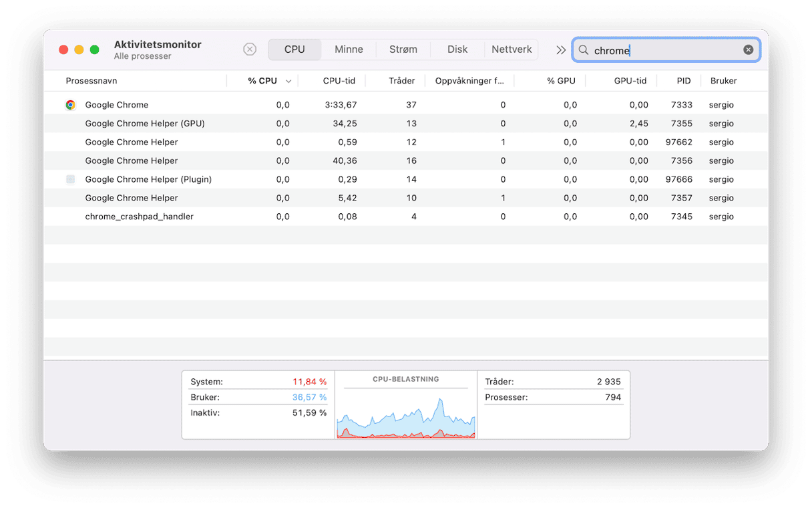This screenshot has height=508, width=812.
Task: Click PID value 97666
Action: click(x=679, y=180)
